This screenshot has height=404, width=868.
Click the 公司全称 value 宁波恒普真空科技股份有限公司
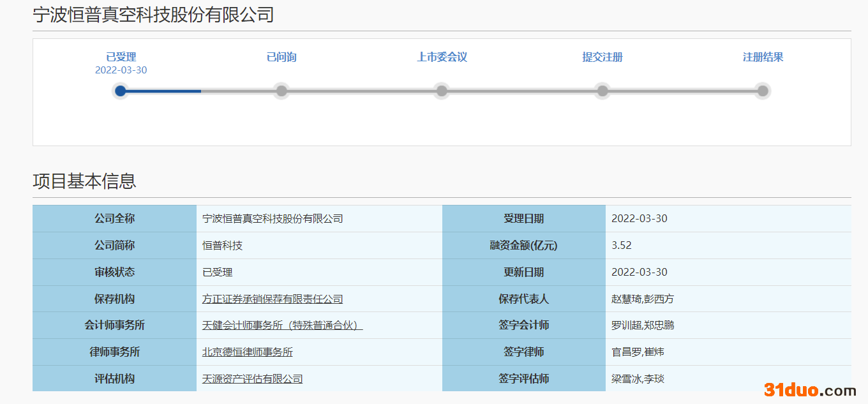[273, 218]
